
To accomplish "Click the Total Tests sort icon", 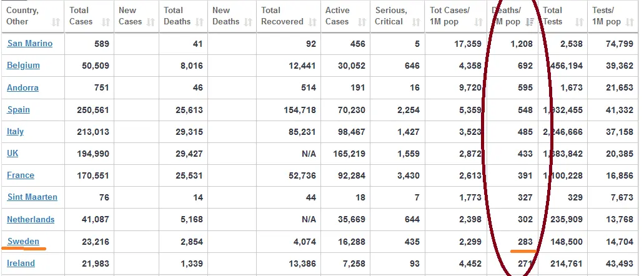I will 579,22.
